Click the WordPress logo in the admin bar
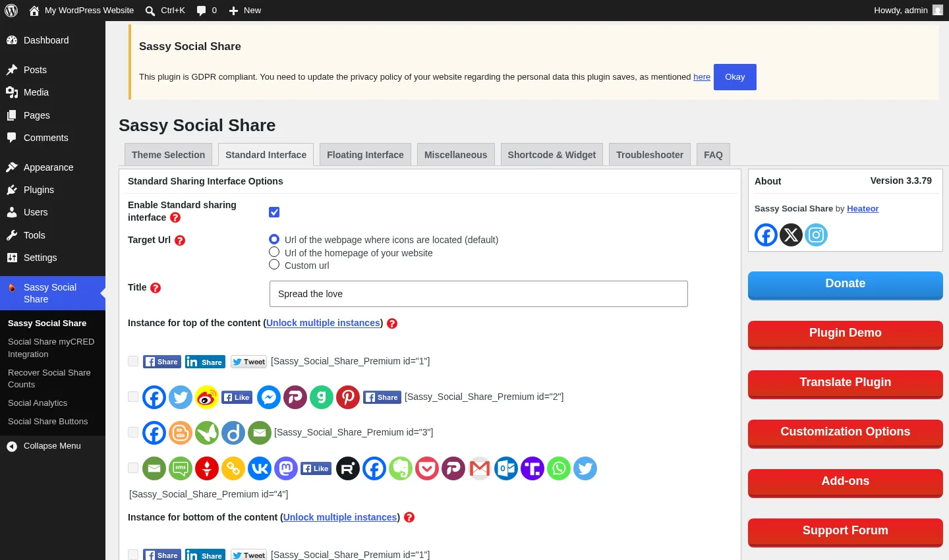 point(11,11)
